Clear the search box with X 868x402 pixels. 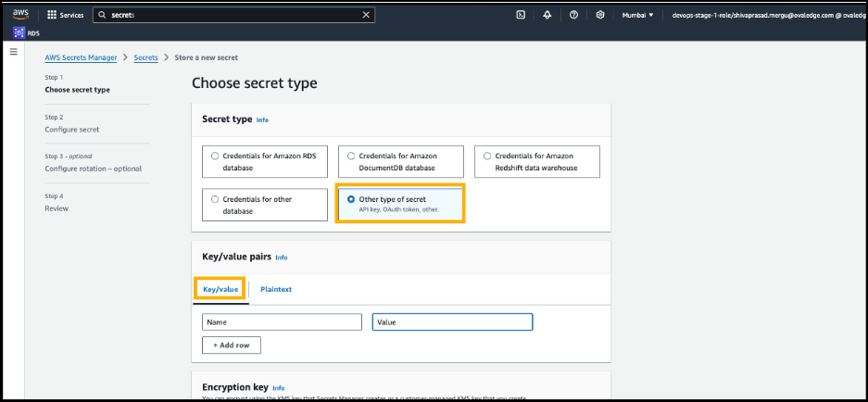coord(367,16)
